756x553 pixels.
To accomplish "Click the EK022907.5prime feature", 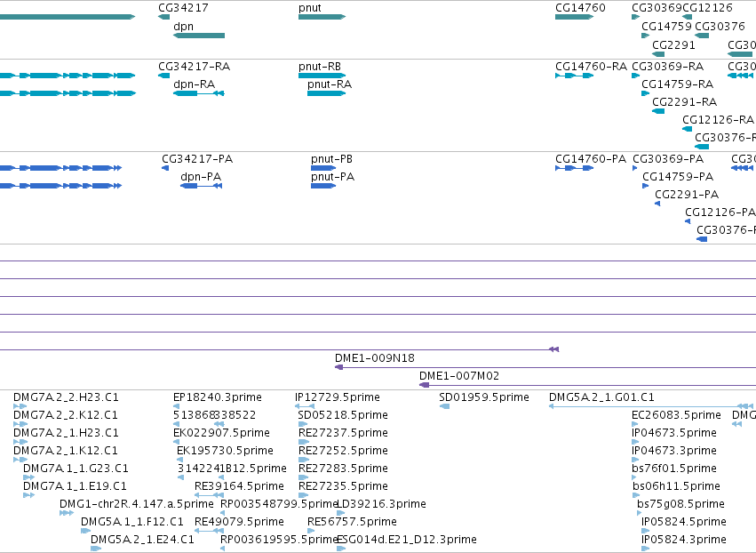I will pos(176,442).
